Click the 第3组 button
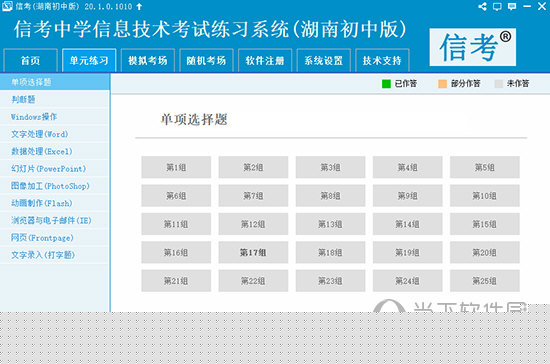 coord(330,167)
